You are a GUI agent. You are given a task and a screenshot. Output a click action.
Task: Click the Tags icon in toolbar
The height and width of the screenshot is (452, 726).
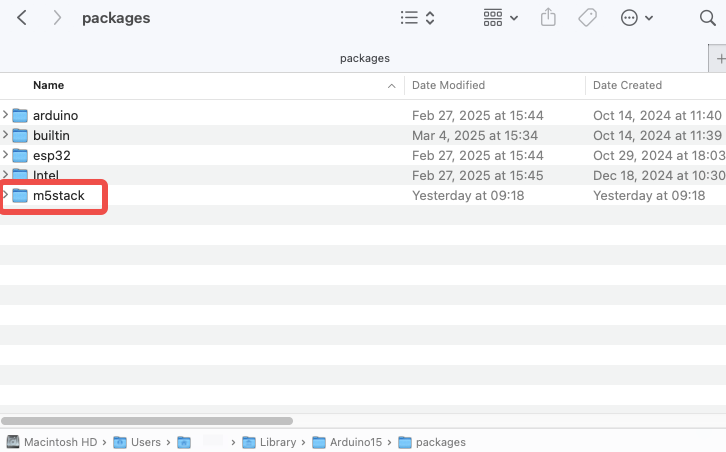point(587,18)
